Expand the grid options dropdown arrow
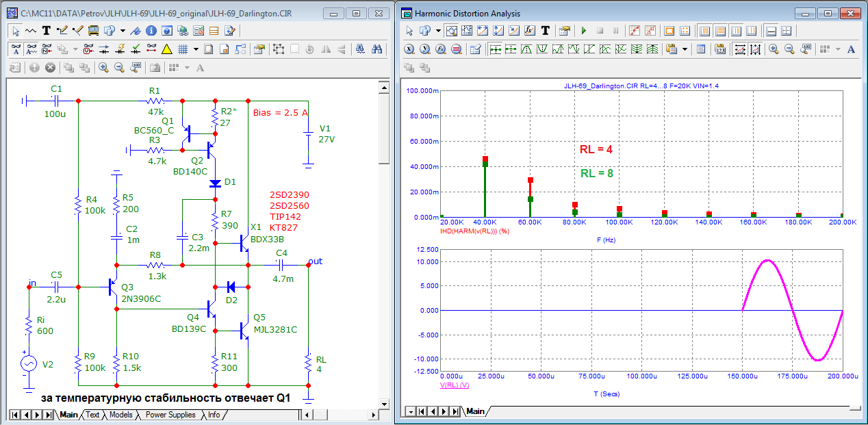Image resolution: width=868 pixels, height=425 pixels. [196, 49]
